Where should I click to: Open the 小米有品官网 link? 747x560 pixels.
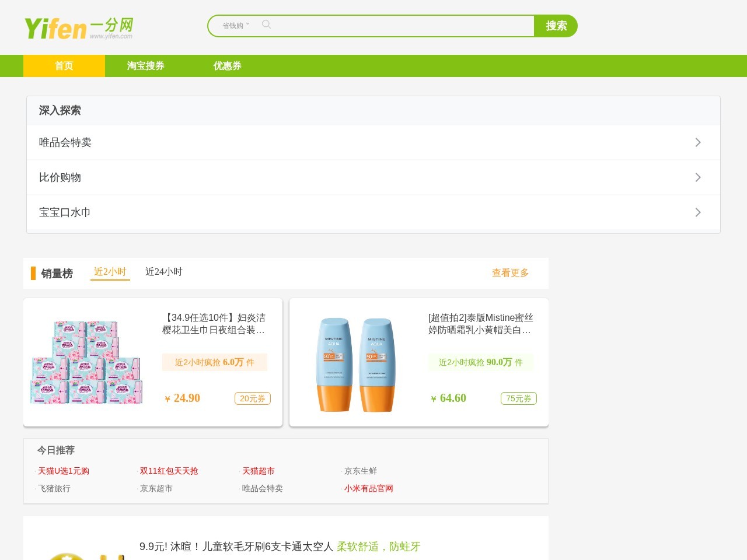pos(369,488)
